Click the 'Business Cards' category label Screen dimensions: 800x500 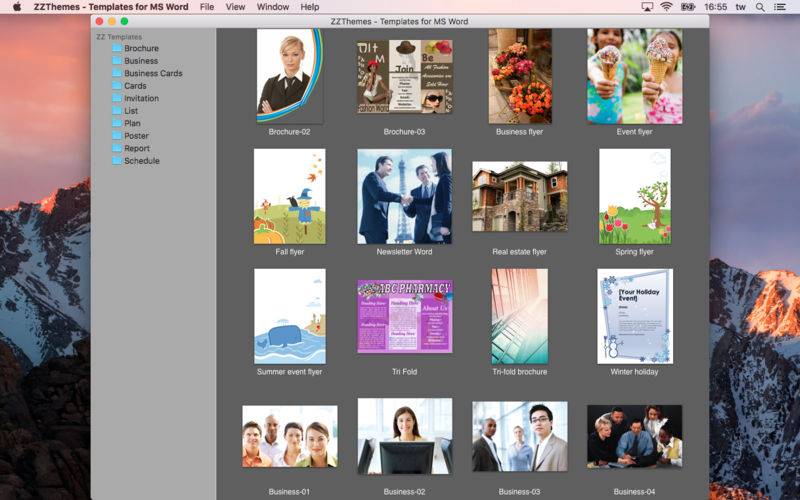click(x=153, y=73)
